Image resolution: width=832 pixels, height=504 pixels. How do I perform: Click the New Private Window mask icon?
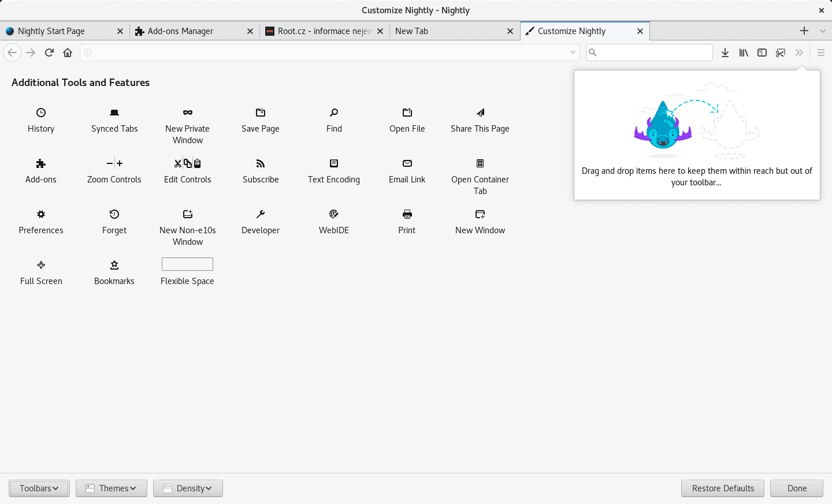(x=187, y=113)
